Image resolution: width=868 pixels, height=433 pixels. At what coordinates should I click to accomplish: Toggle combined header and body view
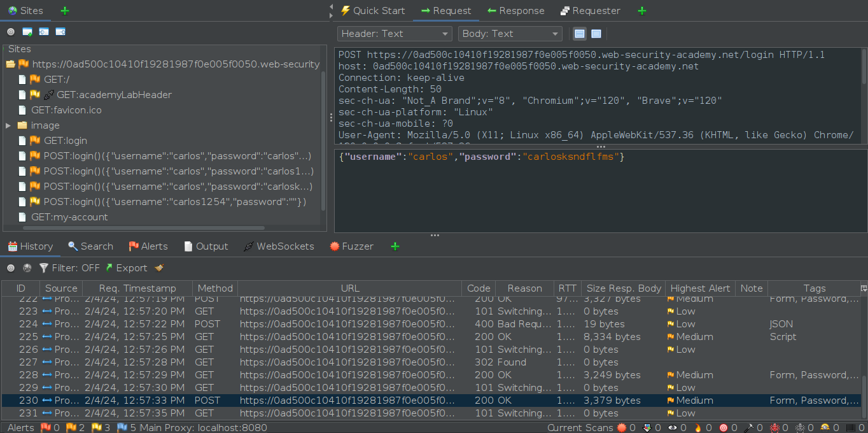(596, 34)
